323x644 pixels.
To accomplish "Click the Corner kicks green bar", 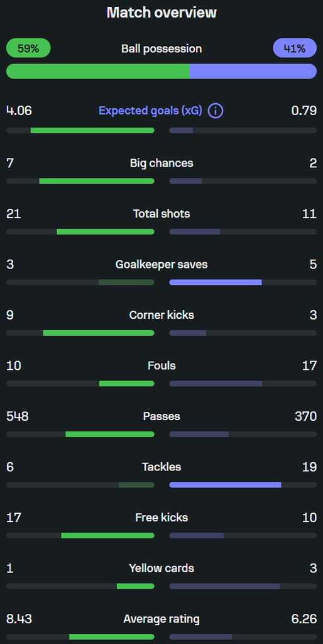I will point(99,333).
